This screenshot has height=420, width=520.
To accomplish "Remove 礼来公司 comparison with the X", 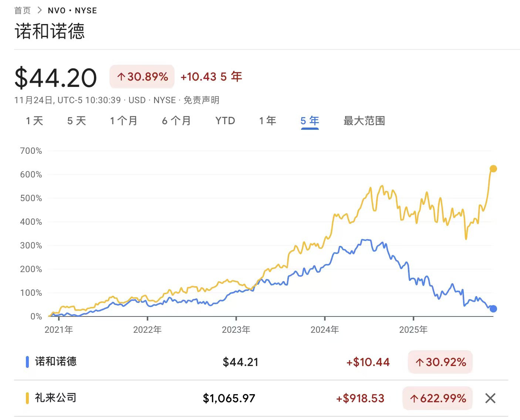I will tap(490, 399).
